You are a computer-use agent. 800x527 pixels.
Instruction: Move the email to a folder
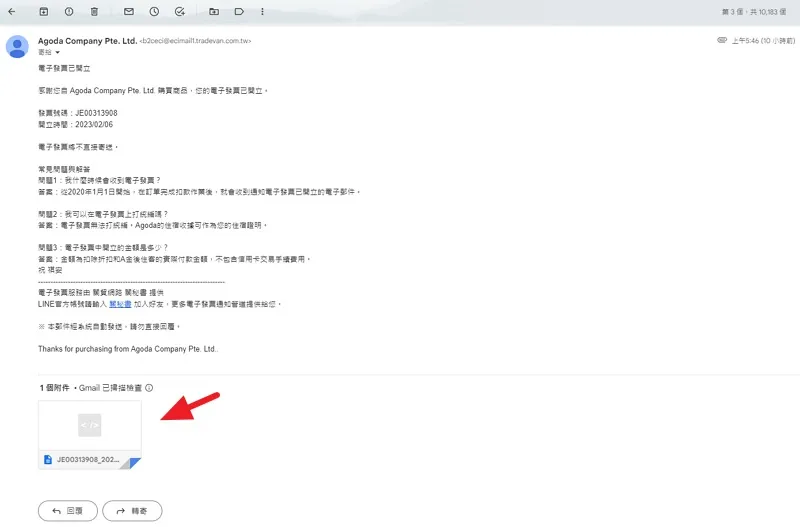[x=214, y=11]
